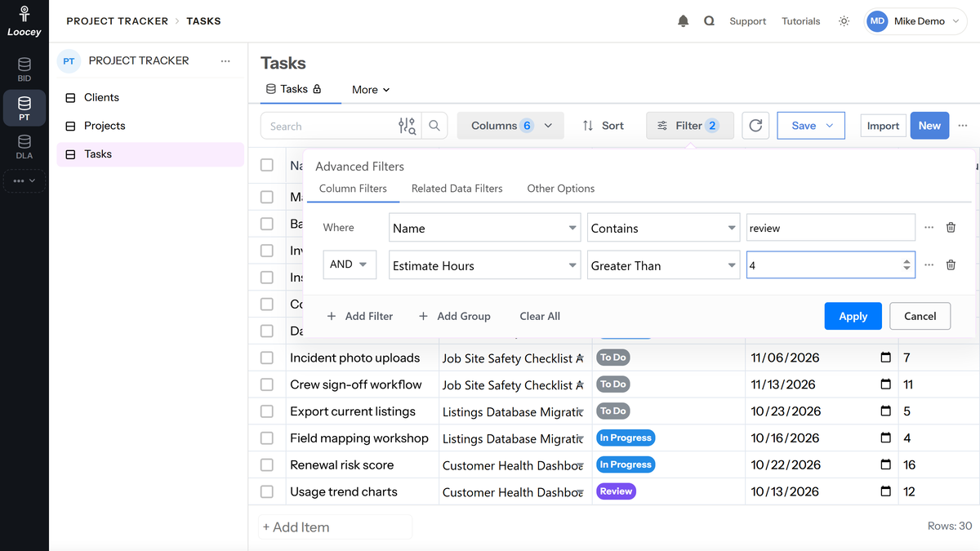Open the date picker for 10/23/2026
The width and height of the screenshot is (980, 551).
885,411
